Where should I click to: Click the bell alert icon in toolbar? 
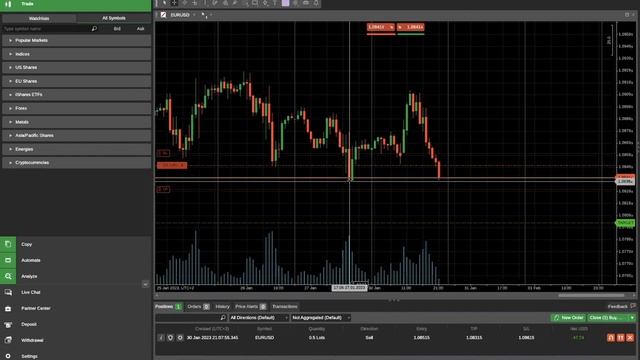pyautogui.click(x=316, y=3)
